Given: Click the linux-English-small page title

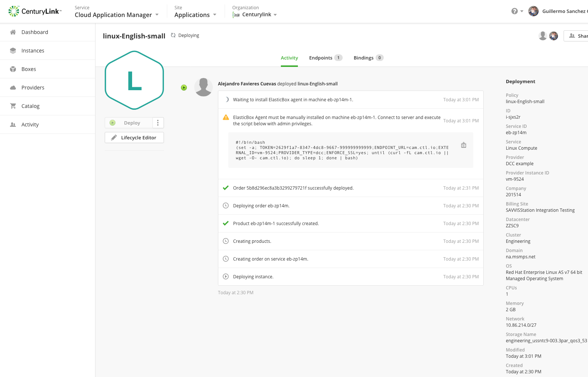Looking at the screenshot, I should (x=134, y=36).
